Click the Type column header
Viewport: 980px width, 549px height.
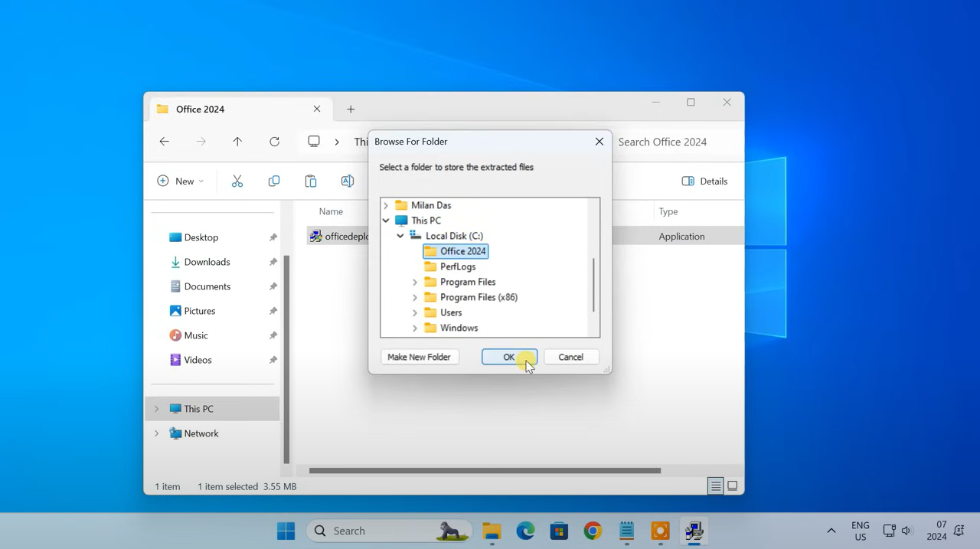(668, 211)
